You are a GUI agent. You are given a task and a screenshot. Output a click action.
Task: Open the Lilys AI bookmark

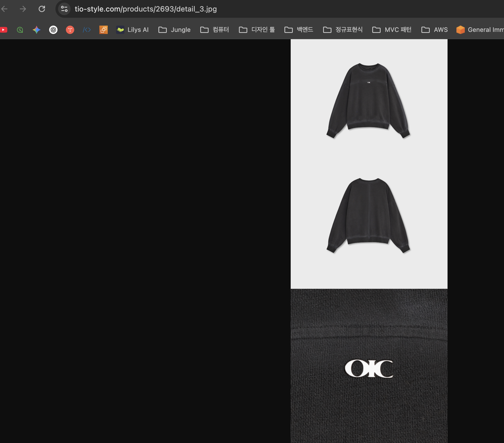coord(133,30)
